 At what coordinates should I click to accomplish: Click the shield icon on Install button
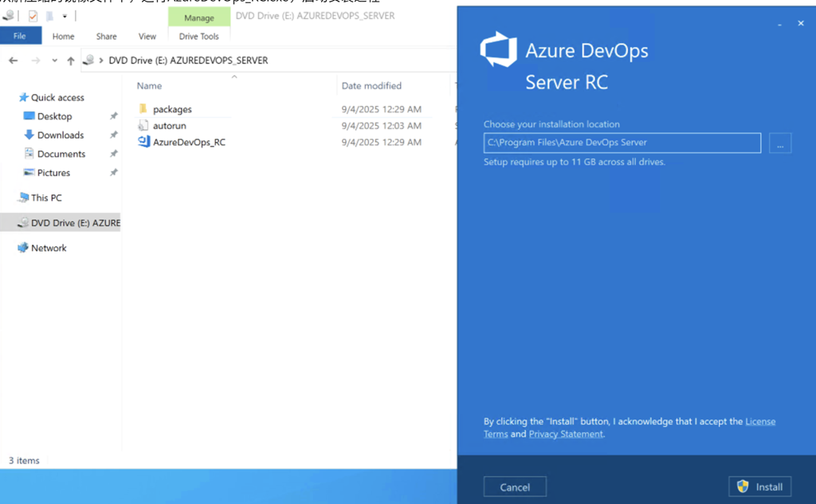point(743,486)
